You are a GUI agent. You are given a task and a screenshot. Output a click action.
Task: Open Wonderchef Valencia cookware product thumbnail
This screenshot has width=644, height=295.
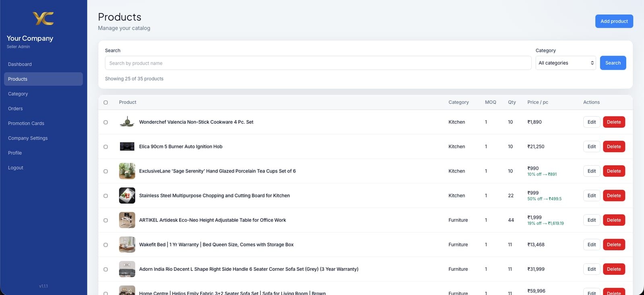pos(127,122)
